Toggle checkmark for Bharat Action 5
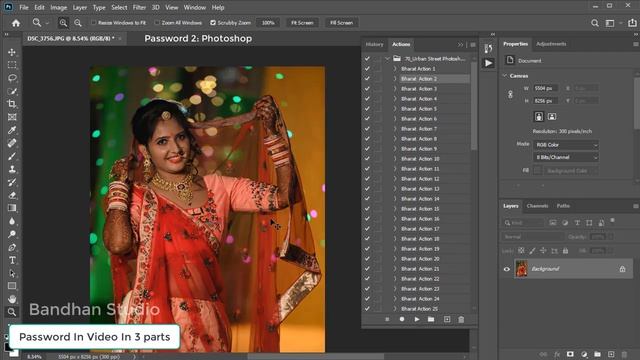The height and width of the screenshot is (360, 640). click(x=367, y=109)
